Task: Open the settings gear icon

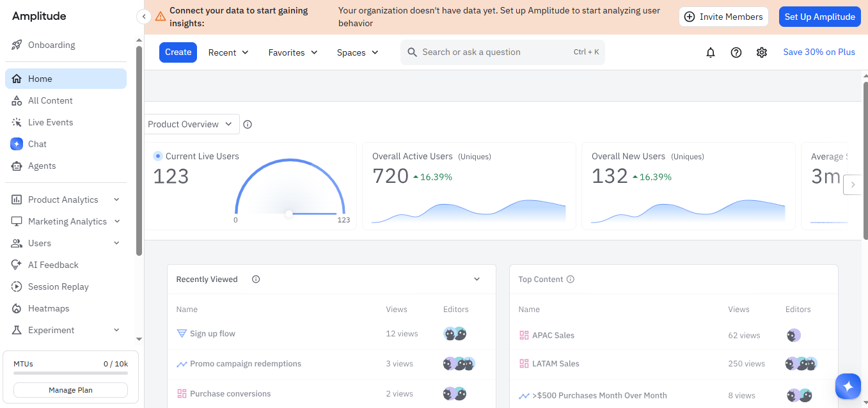Action: point(762,52)
